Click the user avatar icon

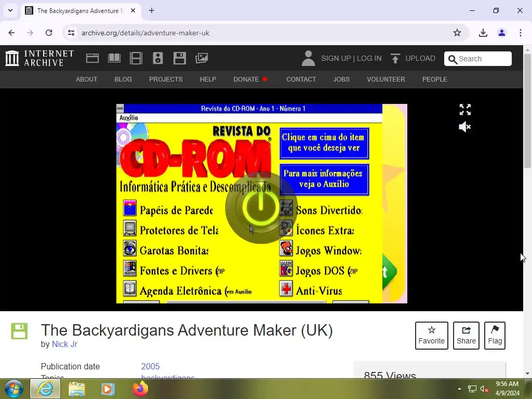coord(308,58)
